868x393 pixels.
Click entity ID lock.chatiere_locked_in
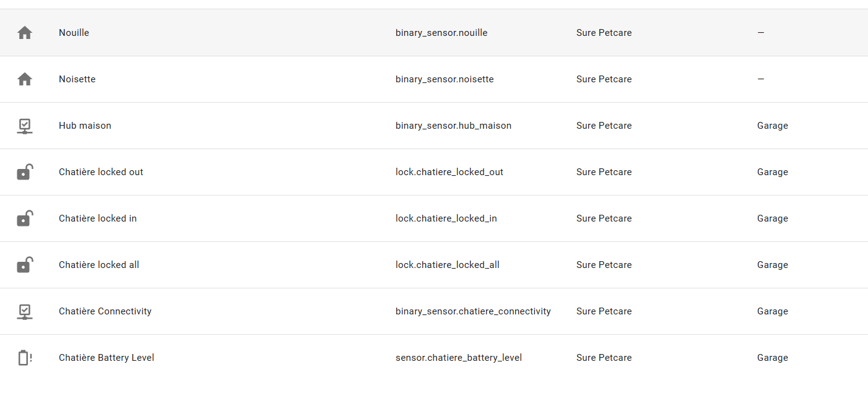tap(446, 218)
